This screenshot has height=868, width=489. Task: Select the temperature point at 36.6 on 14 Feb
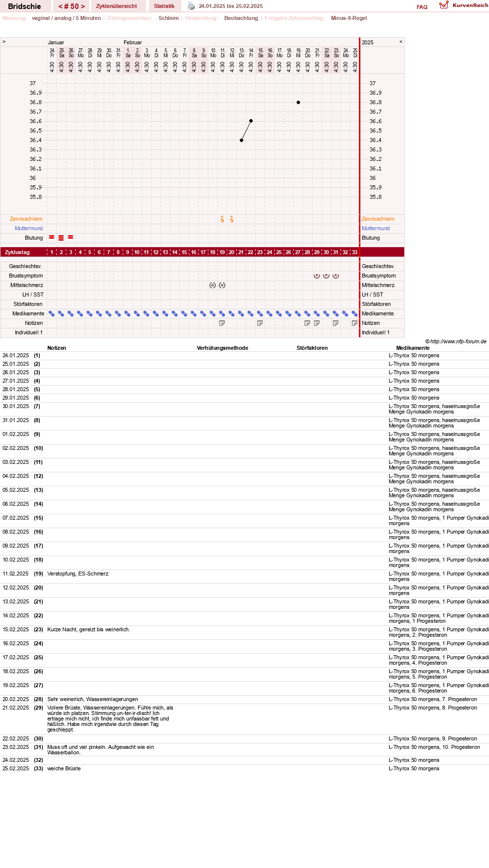coord(251,121)
